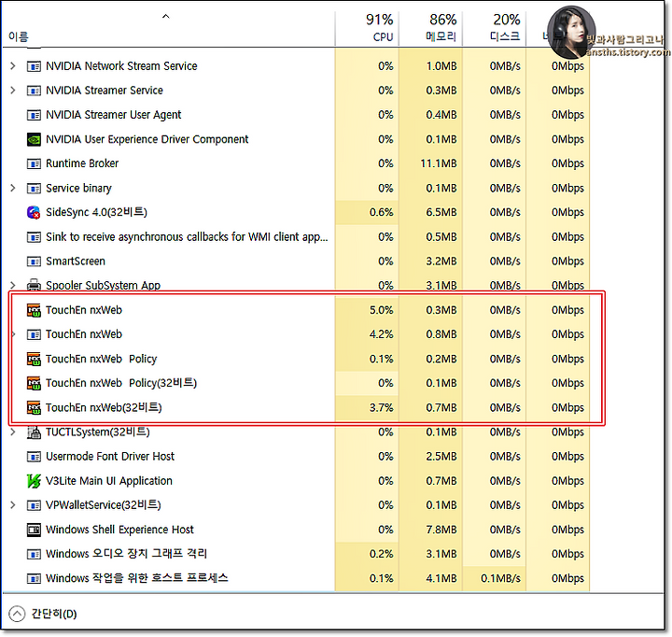The width and height of the screenshot is (672, 637).
Task: Click NVIDIA Streamer User Agent icon
Action: click(34, 115)
